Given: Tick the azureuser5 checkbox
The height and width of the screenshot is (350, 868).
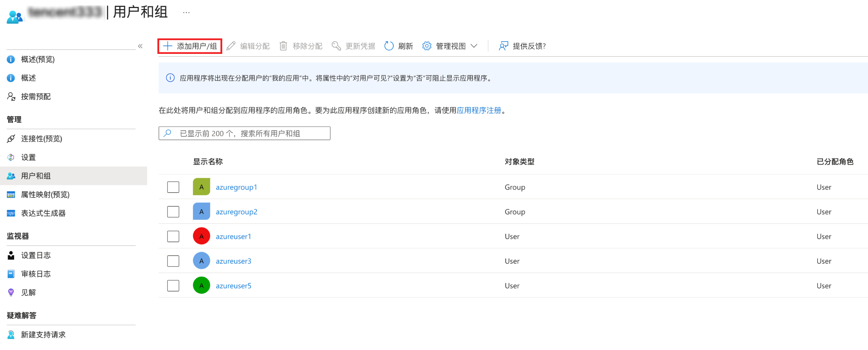Looking at the screenshot, I should [173, 286].
